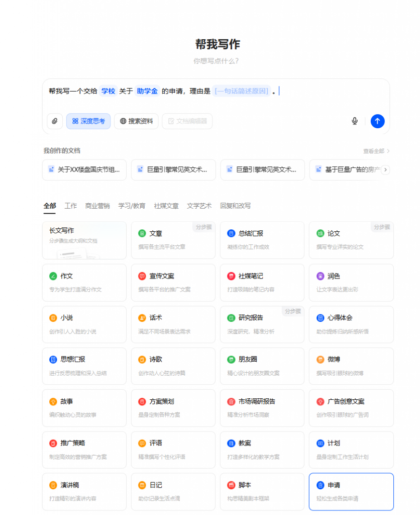Image resolution: width=420 pixels, height=515 pixels.
Task: Click the paperclip attachment icon
Action: 55,121
